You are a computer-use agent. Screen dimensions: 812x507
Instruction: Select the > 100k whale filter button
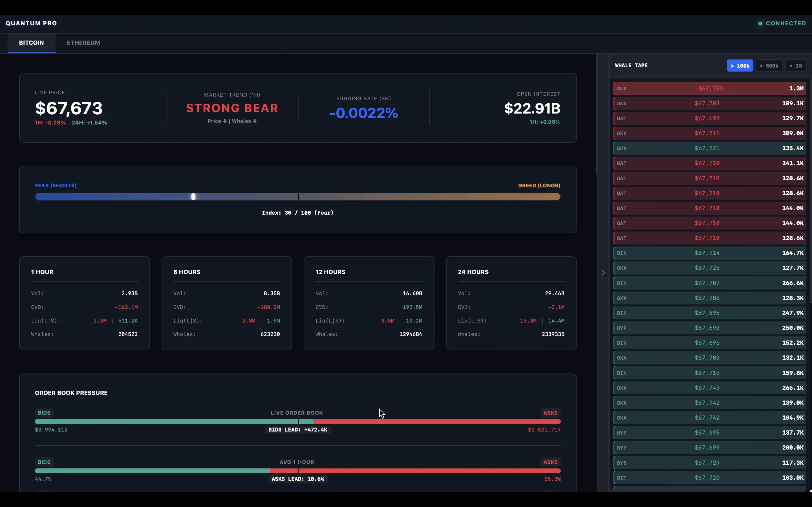pos(740,65)
